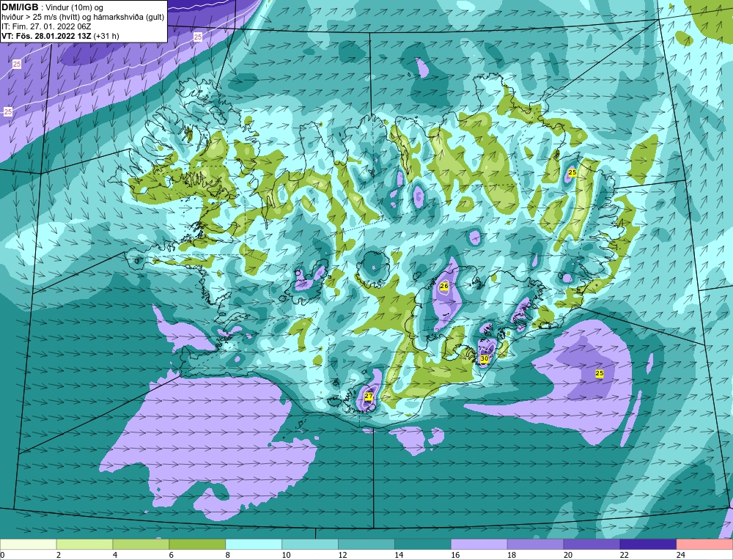Pick the 18–20 m/s medium purple legend swatch

[535, 545]
